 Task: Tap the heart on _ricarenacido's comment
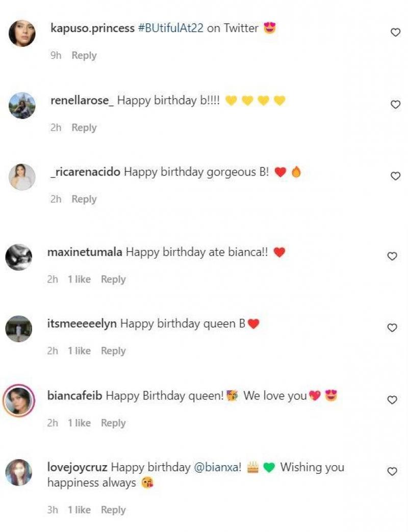point(395,176)
